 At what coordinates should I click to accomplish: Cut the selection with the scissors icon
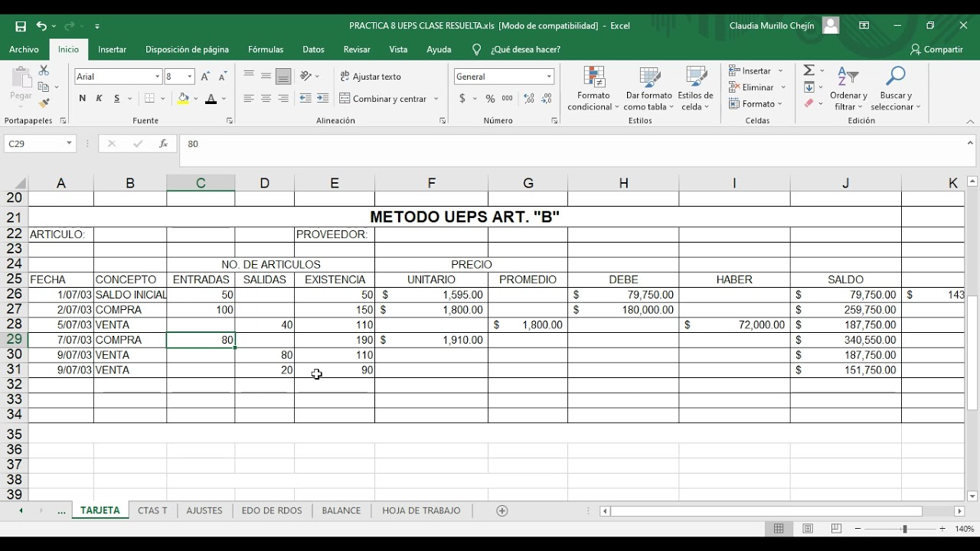(x=44, y=70)
